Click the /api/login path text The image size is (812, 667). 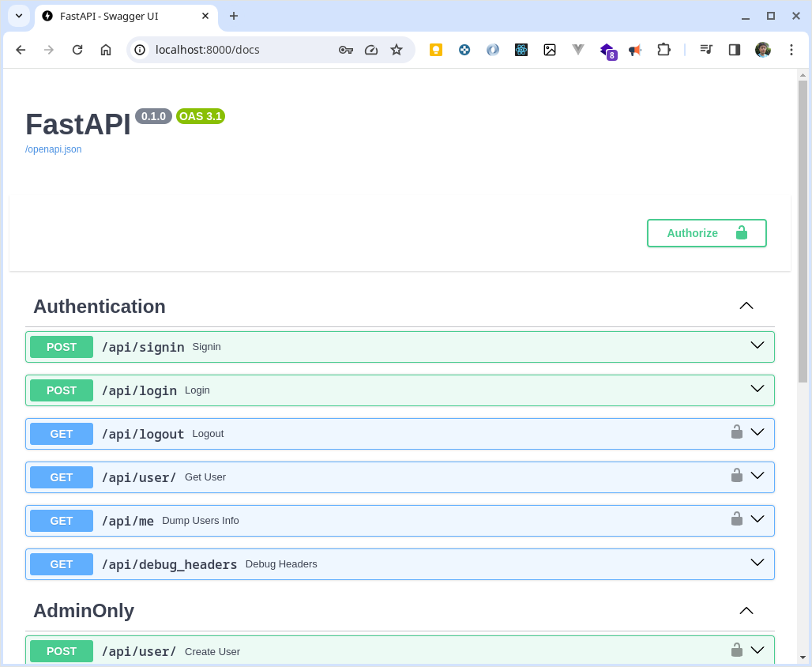(139, 390)
